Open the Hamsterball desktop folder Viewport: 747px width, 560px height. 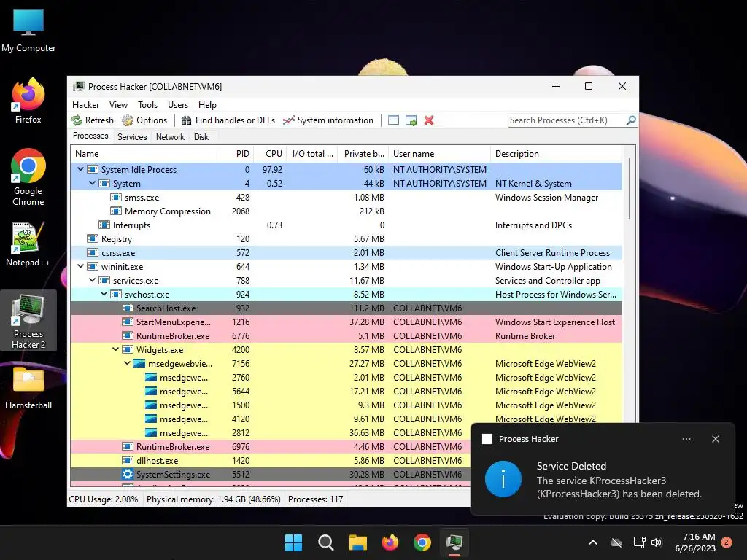tap(28, 388)
